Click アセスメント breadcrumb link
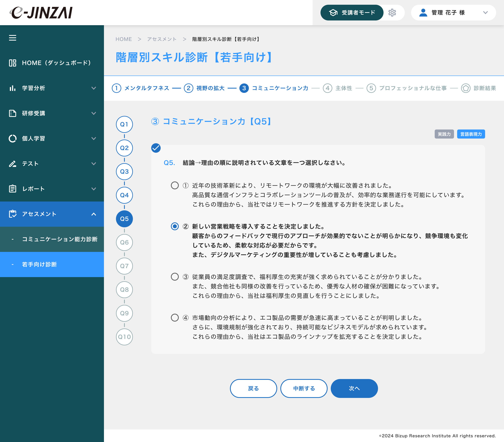The image size is (504, 442). tap(162, 39)
